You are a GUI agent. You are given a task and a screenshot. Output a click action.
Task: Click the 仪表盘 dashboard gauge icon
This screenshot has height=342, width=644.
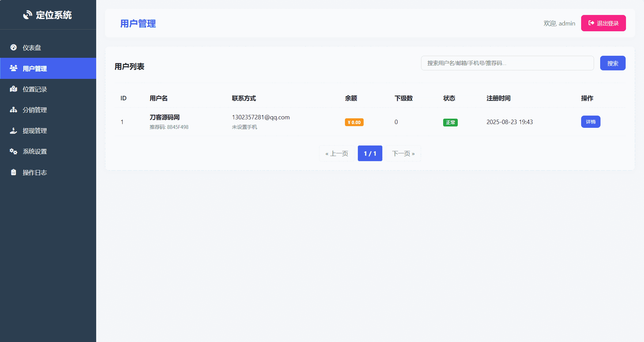coord(14,48)
